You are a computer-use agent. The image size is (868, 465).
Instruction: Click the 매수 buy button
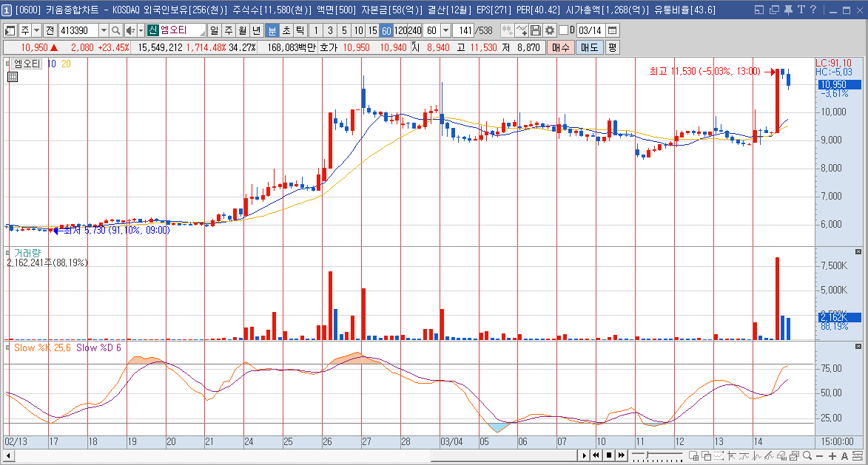click(560, 47)
